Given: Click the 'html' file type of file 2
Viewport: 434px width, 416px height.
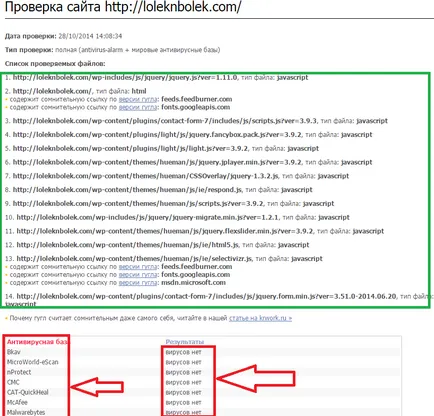Looking at the screenshot, I should pos(139,91).
